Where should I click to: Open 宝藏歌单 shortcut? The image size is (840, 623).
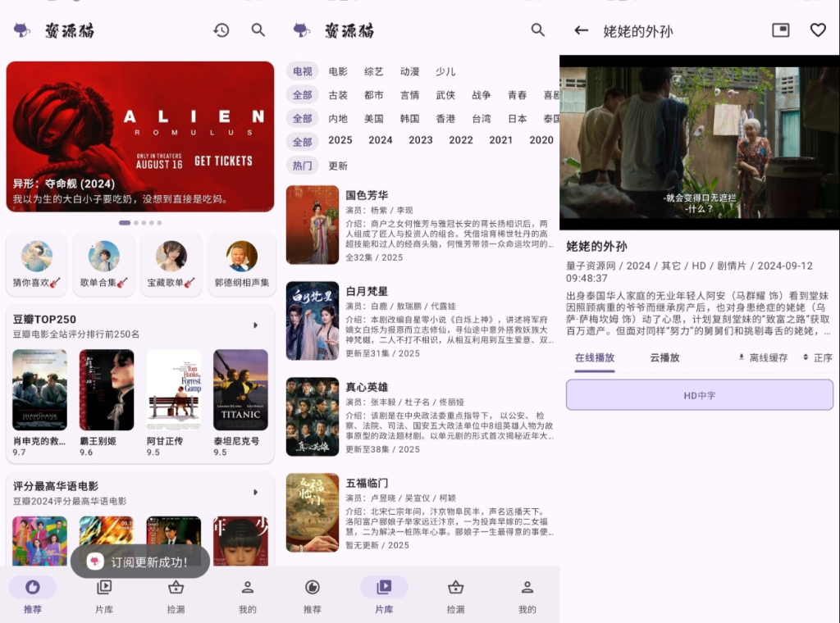(171, 265)
